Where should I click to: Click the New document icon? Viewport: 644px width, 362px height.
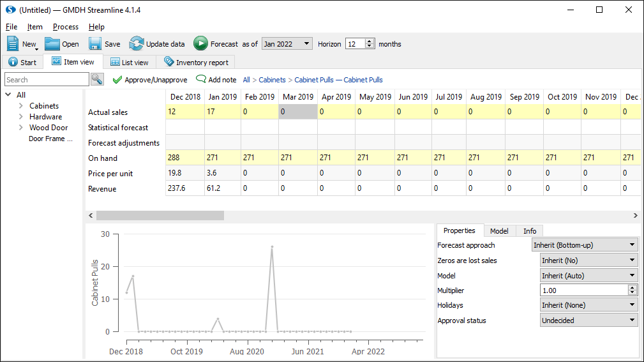13,43
